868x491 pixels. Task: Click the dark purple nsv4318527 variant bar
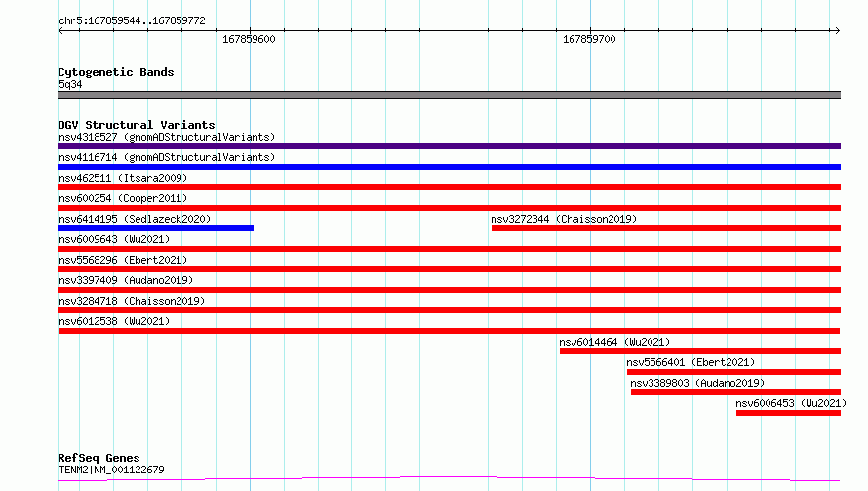click(x=449, y=146)
